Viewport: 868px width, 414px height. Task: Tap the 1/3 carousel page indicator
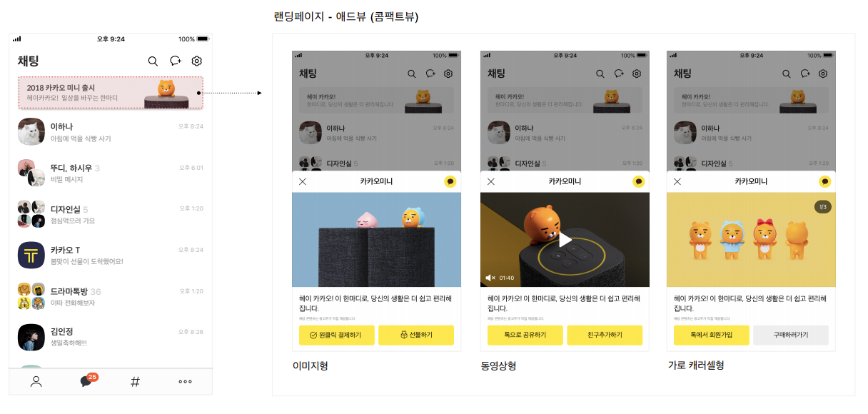(823, 207)
